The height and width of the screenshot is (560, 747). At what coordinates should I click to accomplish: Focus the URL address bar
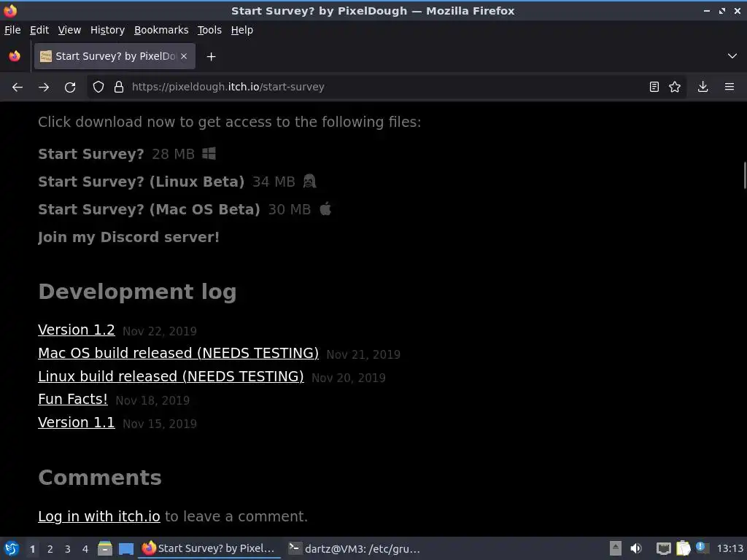coord(386,87)
